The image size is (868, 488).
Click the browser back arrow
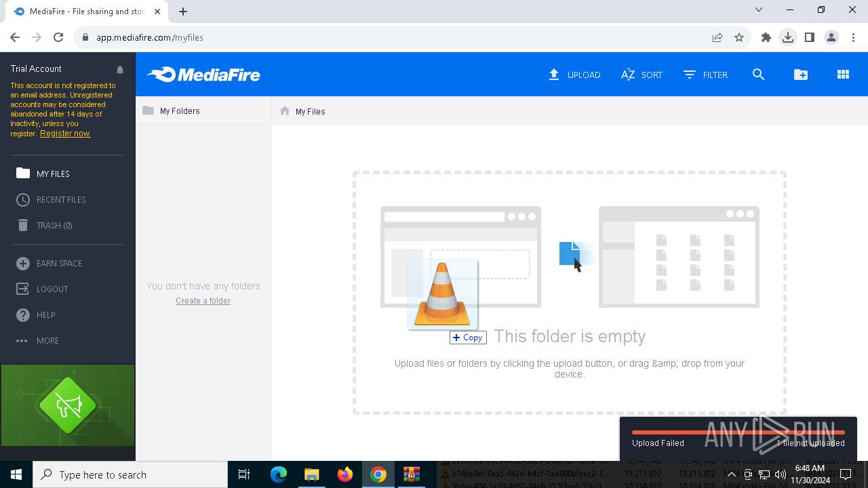coord(15,37)
